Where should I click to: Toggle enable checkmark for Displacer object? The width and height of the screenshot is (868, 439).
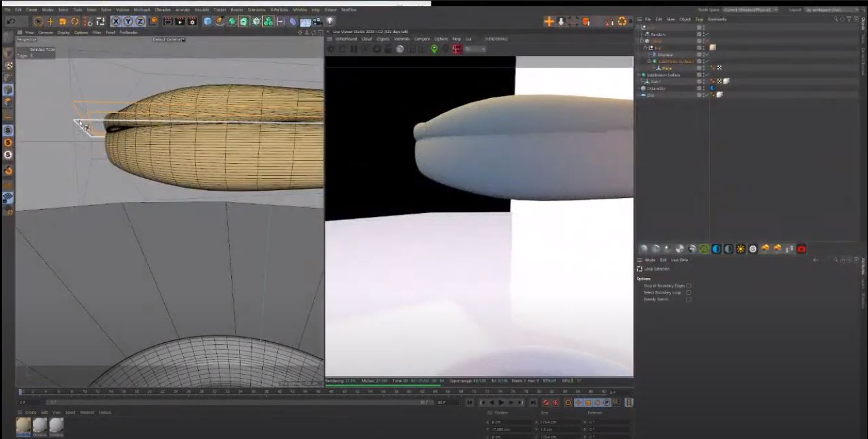(x=706, y=55)
